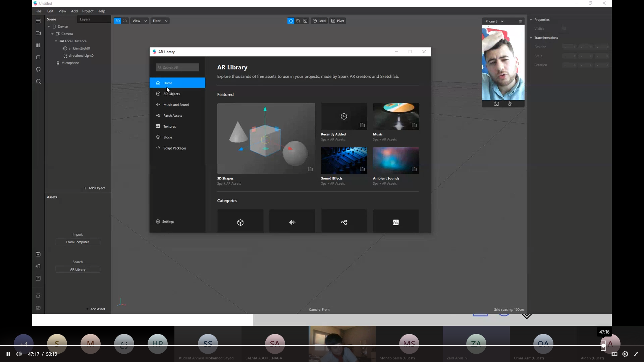The image size is (644, 362).
Task: Toggle Pivot mode button
Action: (x=338, y=21)
